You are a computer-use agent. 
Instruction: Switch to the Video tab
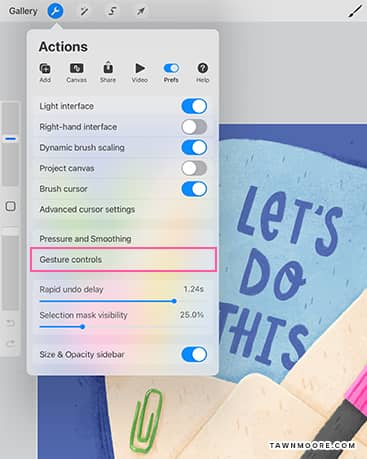pos(140,72)
